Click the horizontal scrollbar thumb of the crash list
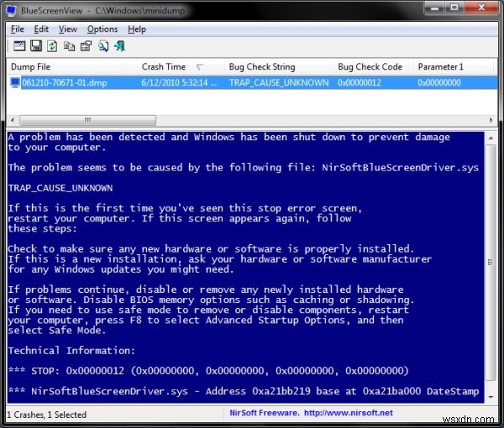 87,120
